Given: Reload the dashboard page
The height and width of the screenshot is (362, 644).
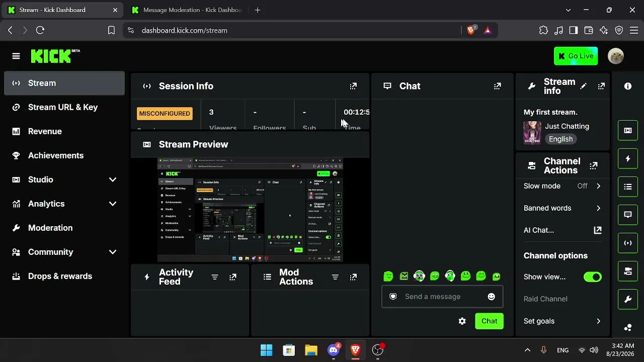Looking at the screenshot, I should [x=40, y=30].
